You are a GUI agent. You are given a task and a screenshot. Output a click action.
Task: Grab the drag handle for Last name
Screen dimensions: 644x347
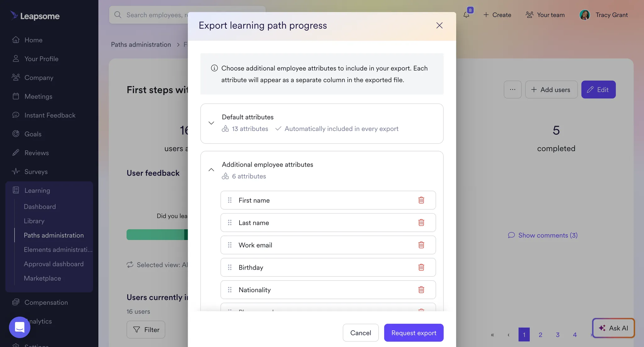click(x=230, y=223)
